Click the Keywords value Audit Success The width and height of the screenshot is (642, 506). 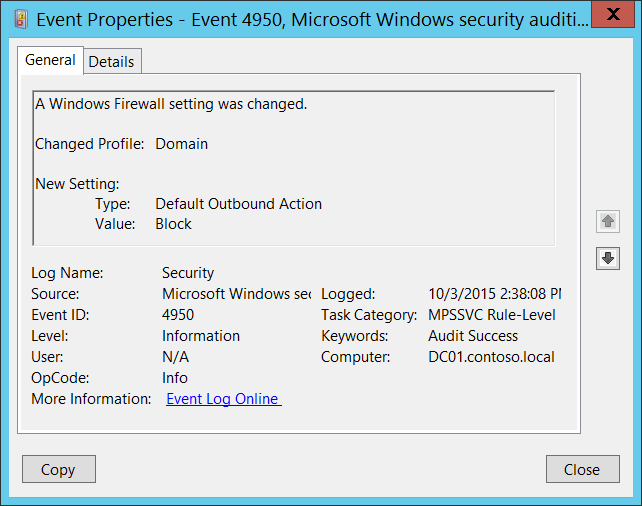(473, 336)
